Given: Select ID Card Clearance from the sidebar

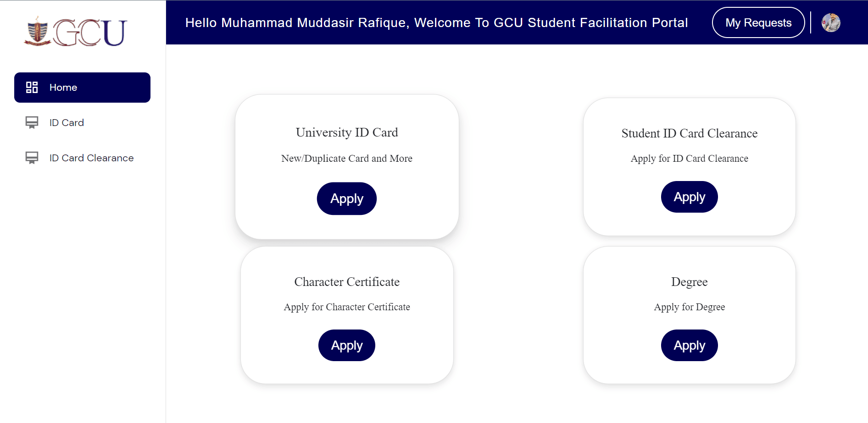Looking at the screenshot, I should click(91, 158).
